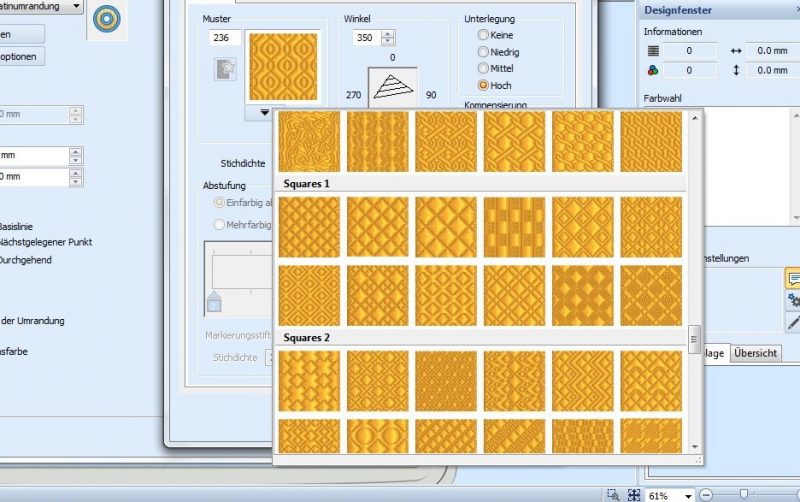800x502 pixels.
Task: Click the zoom to fit icon
Action: point(634,495)
